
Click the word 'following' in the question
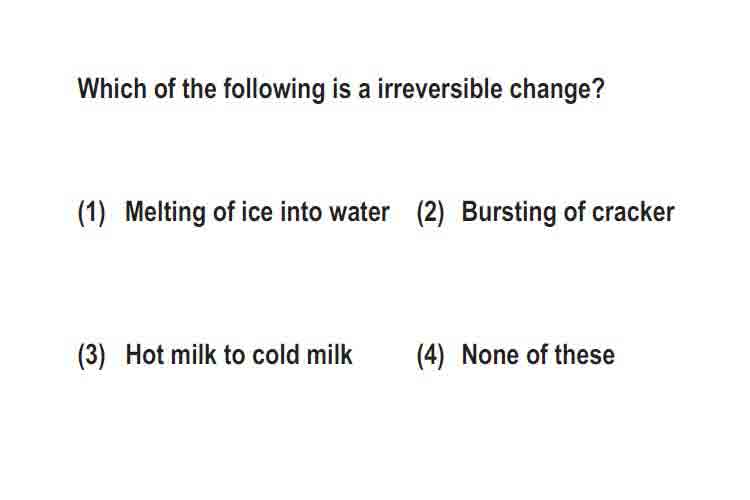pos(274,89)
